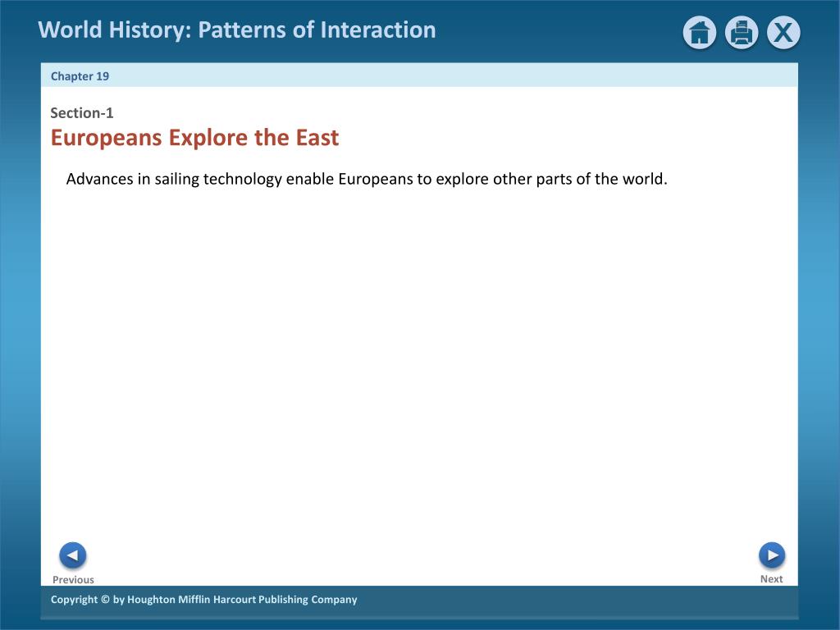Viewport: 840px width, 630px height.
Task: Click the blue Next arrow icon
Action: coord(772,555)
